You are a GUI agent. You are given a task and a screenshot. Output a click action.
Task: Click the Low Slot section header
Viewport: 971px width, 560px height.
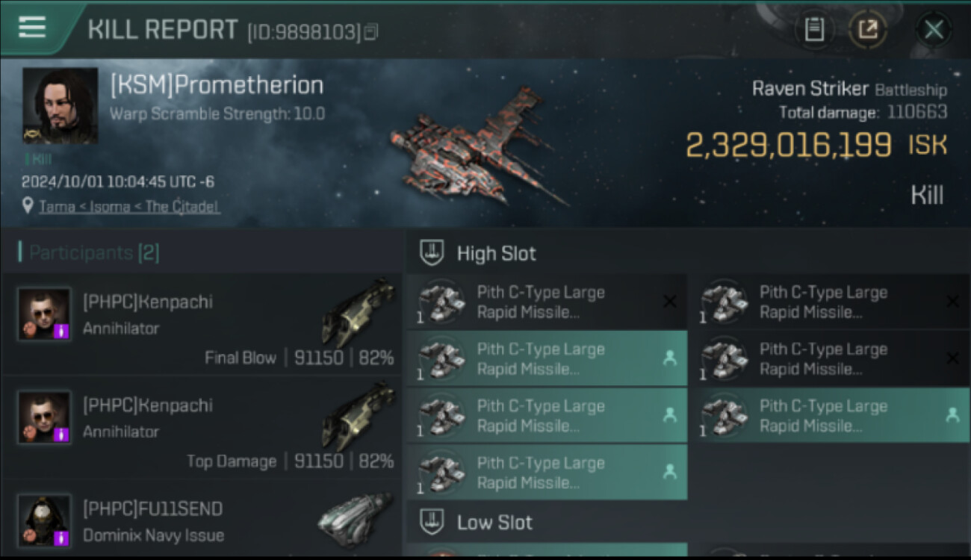pyautogui.click(x=494, y=522)
